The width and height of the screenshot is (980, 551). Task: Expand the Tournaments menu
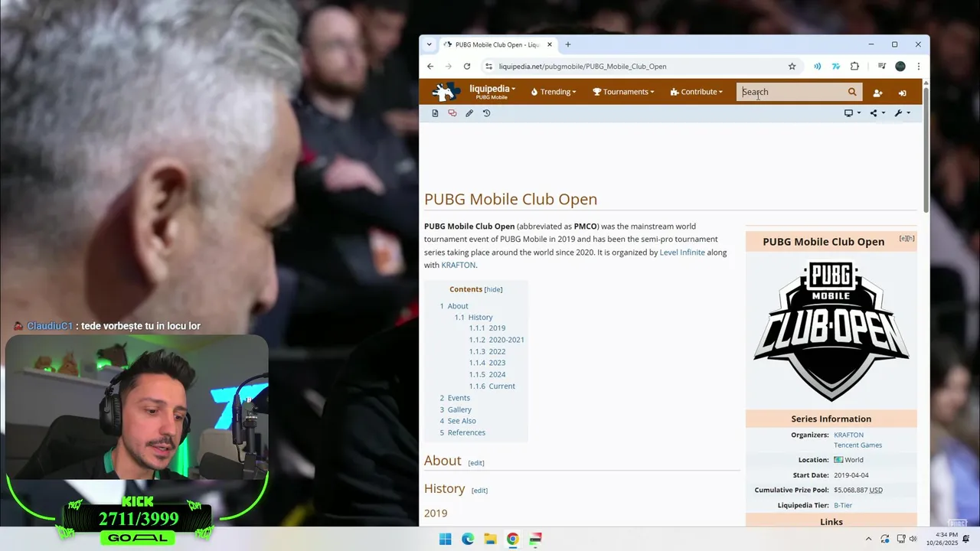tap(623, 92)
